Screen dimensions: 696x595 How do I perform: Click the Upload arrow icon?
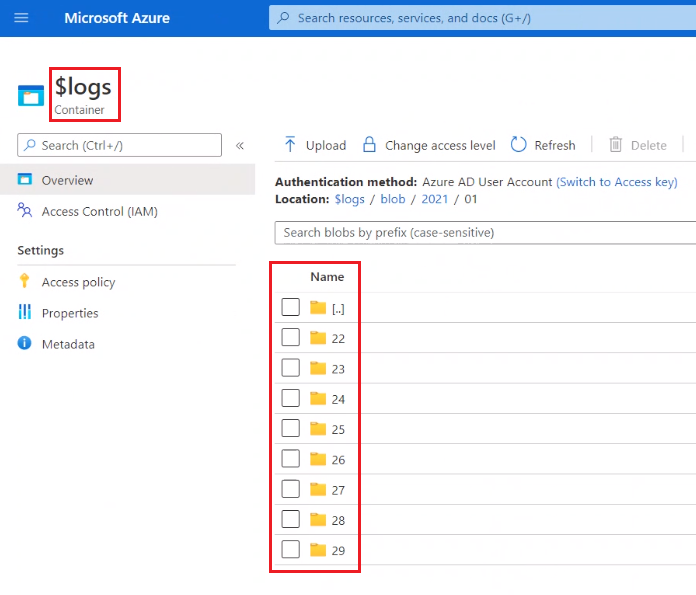pos(290,144)
